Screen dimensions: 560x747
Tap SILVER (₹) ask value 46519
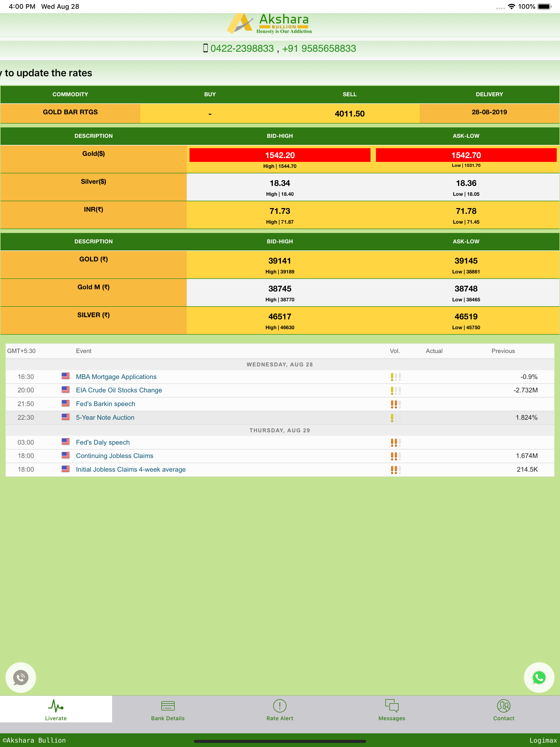point(466,317)
